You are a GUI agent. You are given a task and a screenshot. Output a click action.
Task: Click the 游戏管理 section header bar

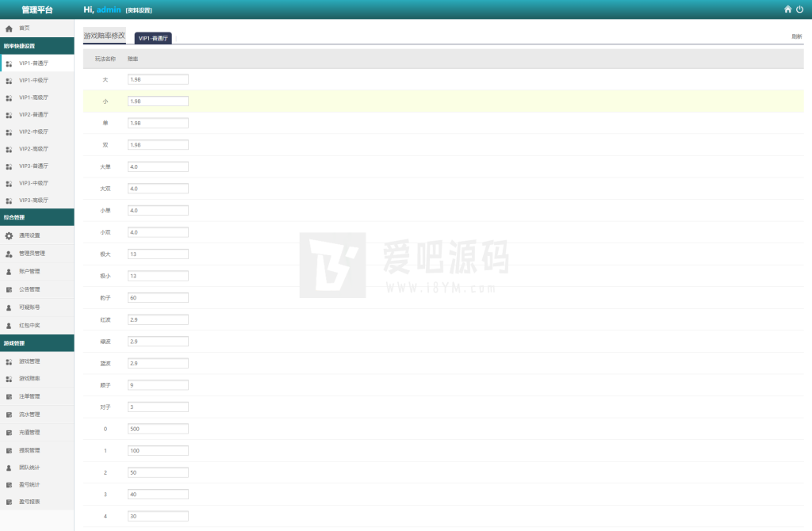click(36, 342)
